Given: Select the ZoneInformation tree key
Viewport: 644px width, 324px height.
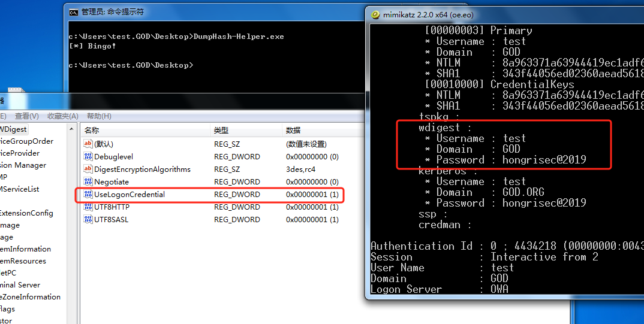Looking at the screenshot, I should [x=31, y=296].
